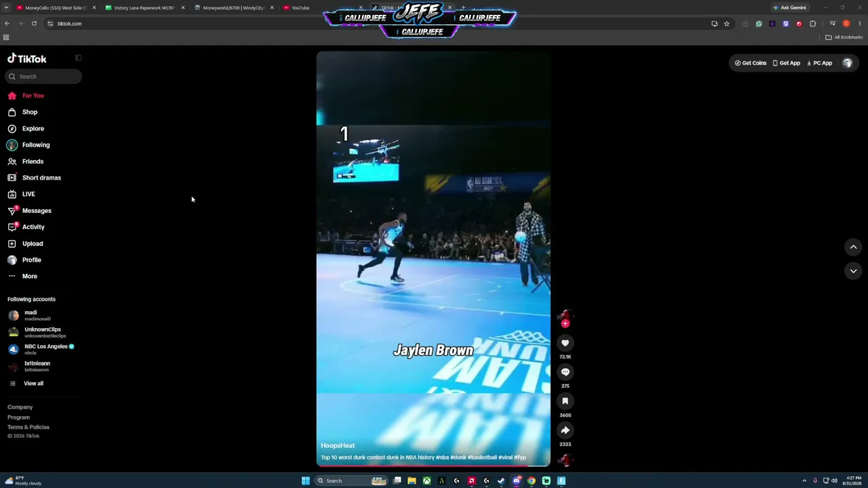Open Chrome media controls icon
The height and width of the screenshot is (488, 868).
832,24
